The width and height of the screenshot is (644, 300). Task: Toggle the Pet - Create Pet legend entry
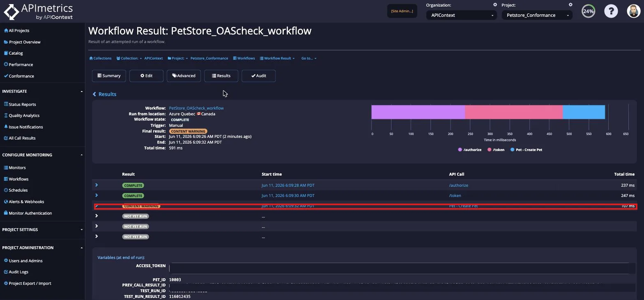526,150
